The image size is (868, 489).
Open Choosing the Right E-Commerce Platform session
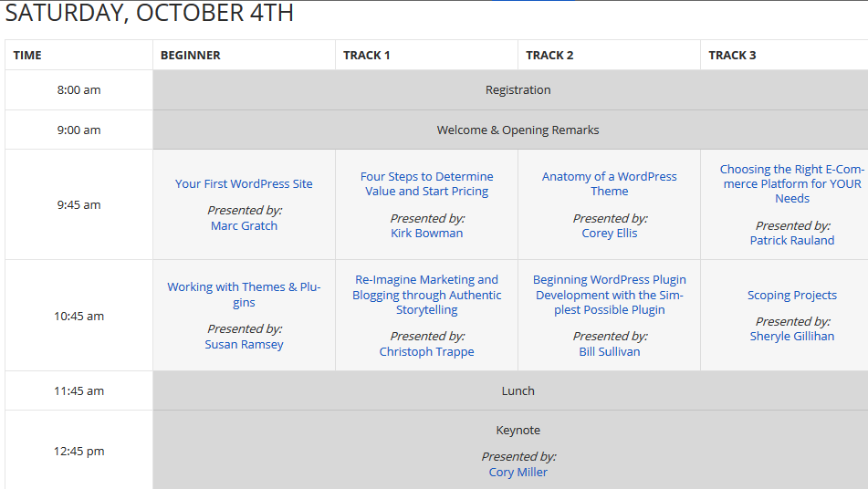pyautogui.click(x=791, y=183)
